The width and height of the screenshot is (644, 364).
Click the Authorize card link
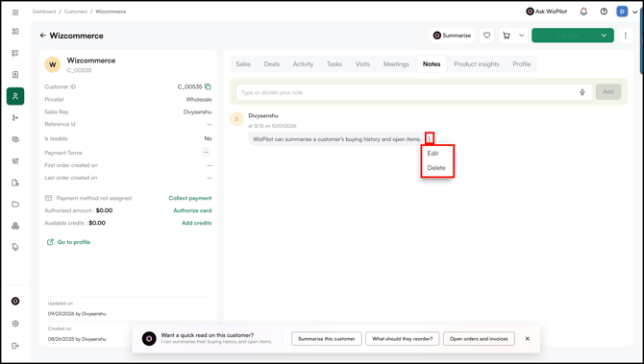192,210
